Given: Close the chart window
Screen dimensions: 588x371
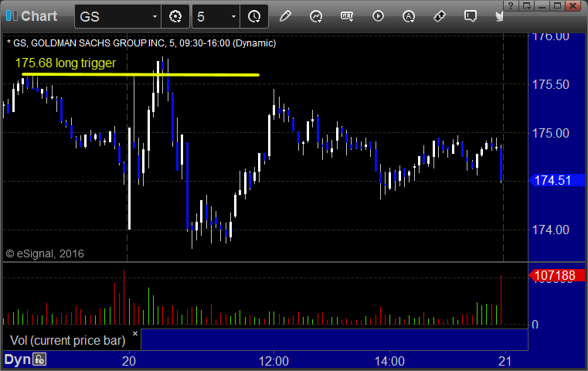Looking at the screenshot, I should [573, 5].
